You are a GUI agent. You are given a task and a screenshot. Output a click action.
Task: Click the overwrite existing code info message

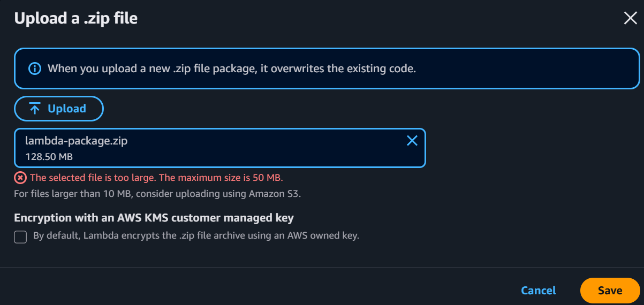(x=232, y=68)
